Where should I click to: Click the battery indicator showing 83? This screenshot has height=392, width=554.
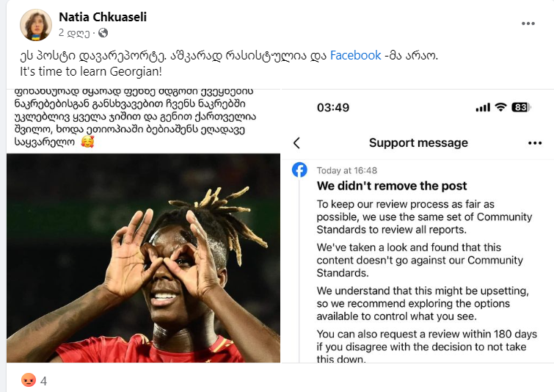[x=521, y=107]
